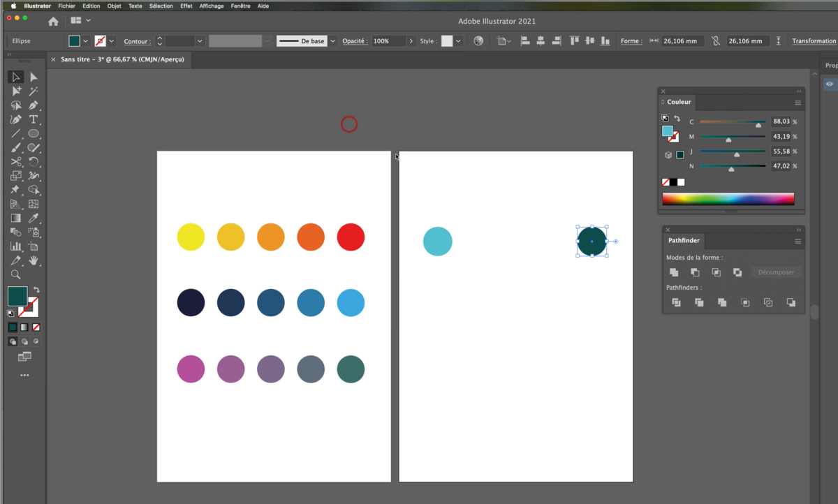Open the brush definition De base dropdown
The image size is (838, 504).
(332, 41)
